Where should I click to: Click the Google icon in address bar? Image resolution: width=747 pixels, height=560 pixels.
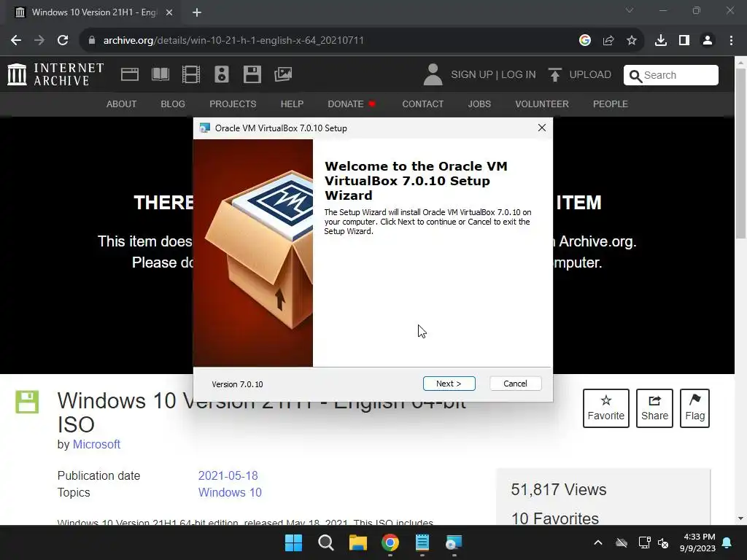click(x=585, y=40)
